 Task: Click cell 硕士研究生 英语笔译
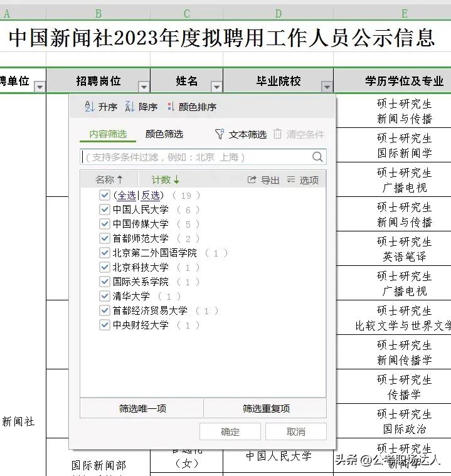(393, 248)
